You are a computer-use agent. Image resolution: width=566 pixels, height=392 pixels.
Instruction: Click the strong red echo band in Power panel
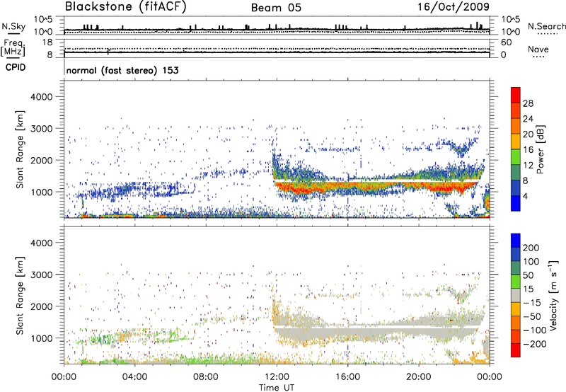[376, 188]
